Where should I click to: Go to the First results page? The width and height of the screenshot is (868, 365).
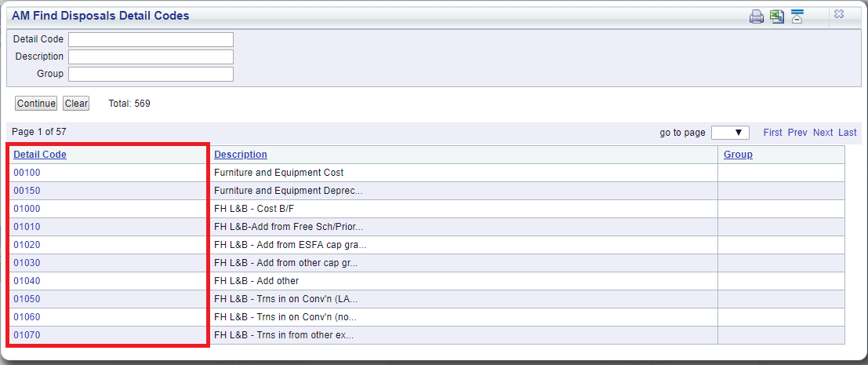[x=773, y=133]
